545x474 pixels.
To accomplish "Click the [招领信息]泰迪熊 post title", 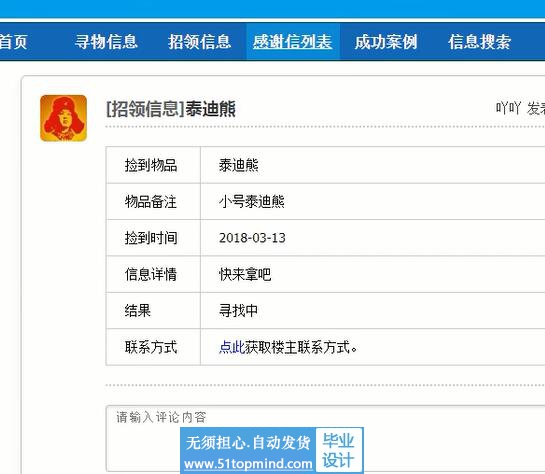I will point(171,109).
